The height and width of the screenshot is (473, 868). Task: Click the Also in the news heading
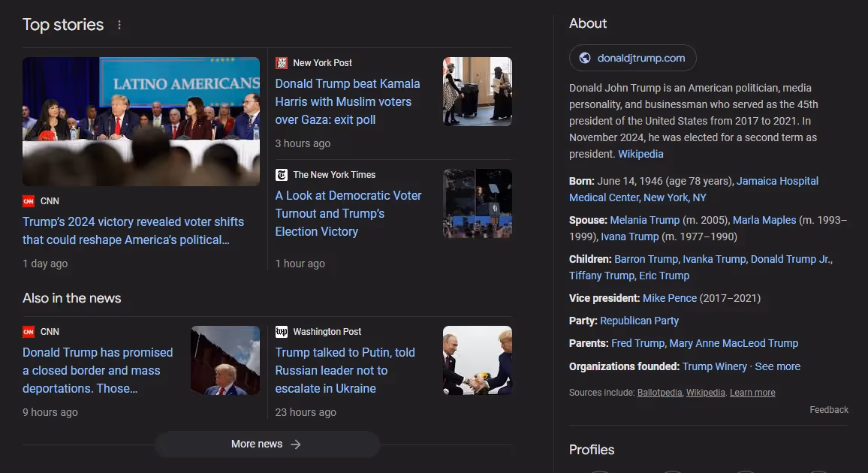pos(72,298)
